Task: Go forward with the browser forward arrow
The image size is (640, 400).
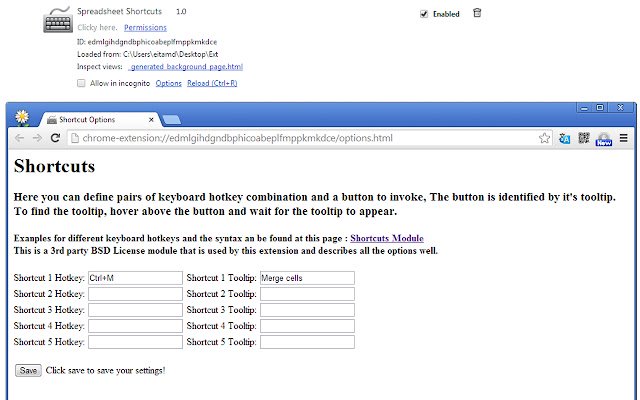Action: coord(37,138)
